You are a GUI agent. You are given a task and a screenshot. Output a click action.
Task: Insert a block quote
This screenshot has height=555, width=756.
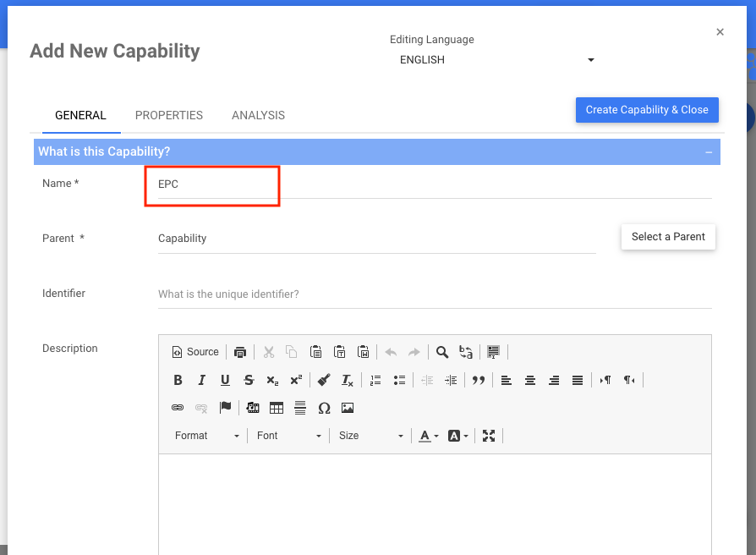click(x=479, y=380)
